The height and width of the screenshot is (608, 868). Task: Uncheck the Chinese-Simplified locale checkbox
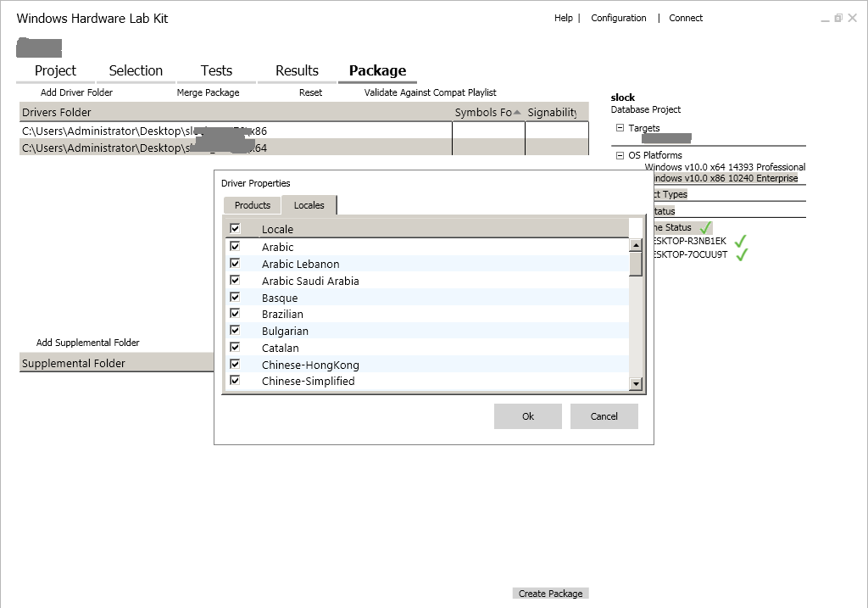point(235,381)
